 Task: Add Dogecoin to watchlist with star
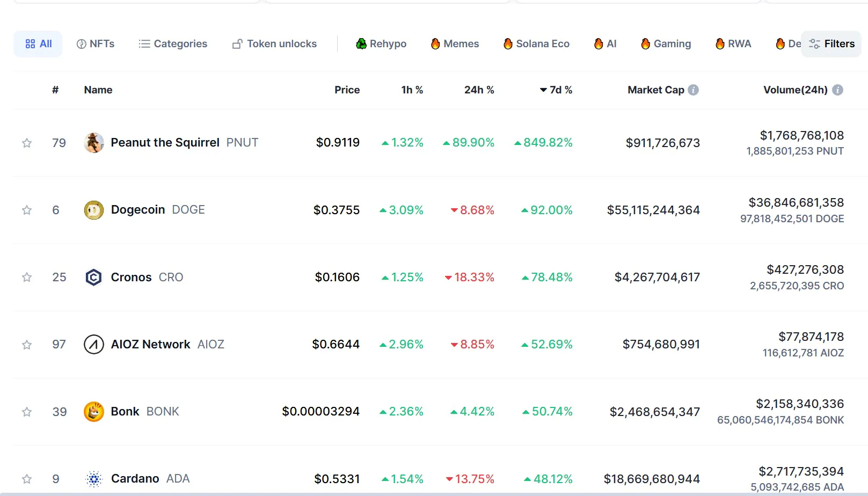coord(27,210)
